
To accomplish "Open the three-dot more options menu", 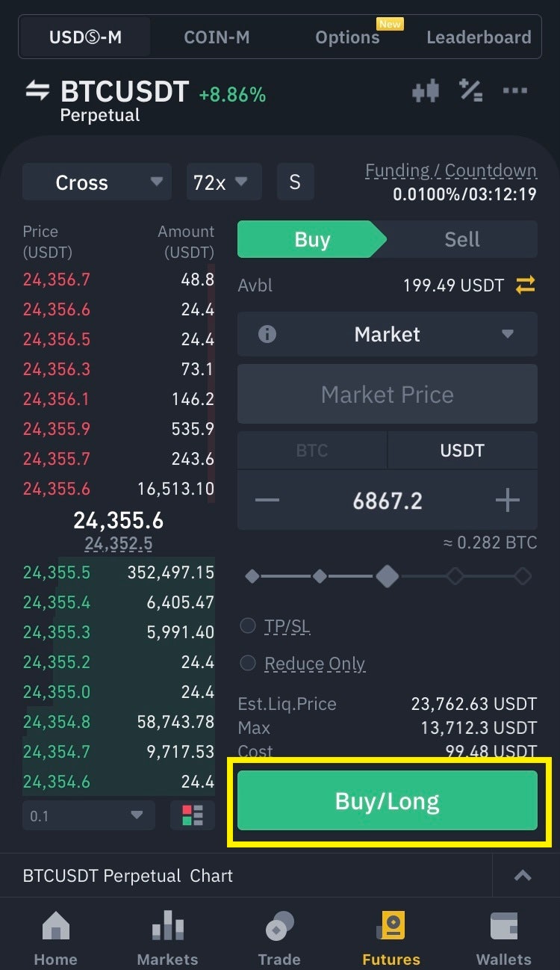I will (x=515, y=91).
